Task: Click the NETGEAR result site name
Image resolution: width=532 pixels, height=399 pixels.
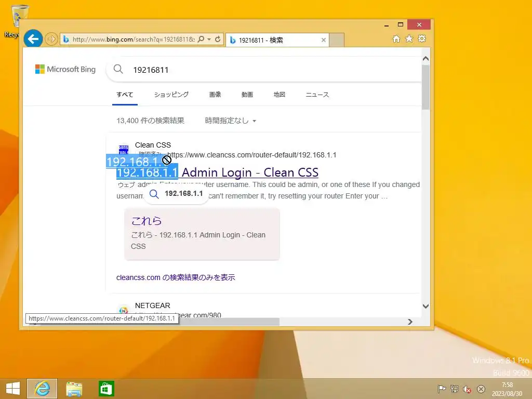Action: point(153,305)
